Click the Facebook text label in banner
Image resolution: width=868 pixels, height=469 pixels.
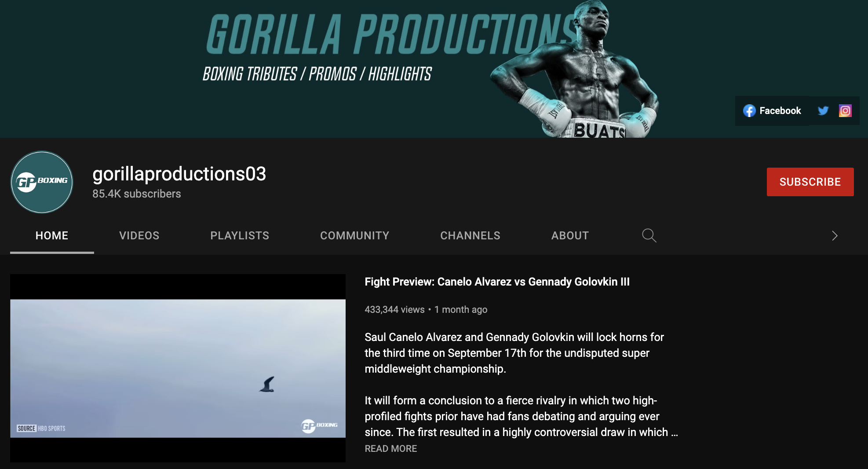[780, 111]
